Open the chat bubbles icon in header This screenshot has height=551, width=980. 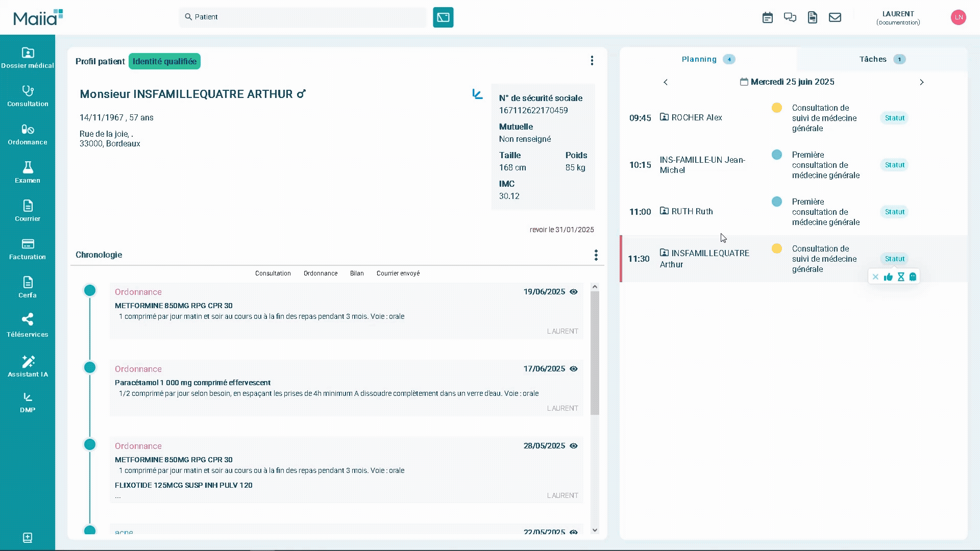pyautogui.click(x=790, y=18)
